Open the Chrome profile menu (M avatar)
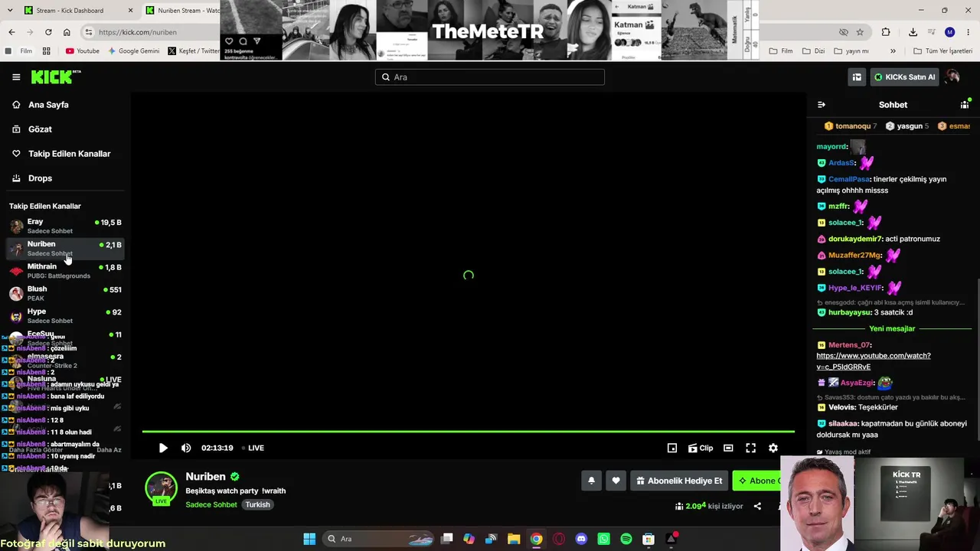This screenshot has height=551, width=980. 950,32
